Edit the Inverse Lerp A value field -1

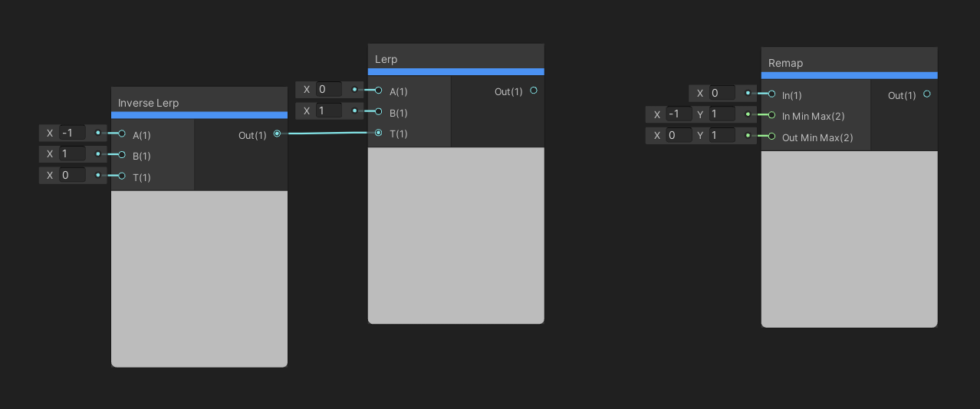(x=72, y=134)
